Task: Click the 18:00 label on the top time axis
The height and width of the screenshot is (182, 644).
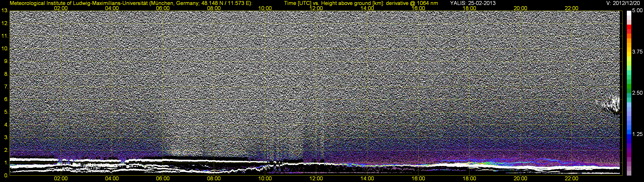Action: pyautogui.click(x=469, y=8)
